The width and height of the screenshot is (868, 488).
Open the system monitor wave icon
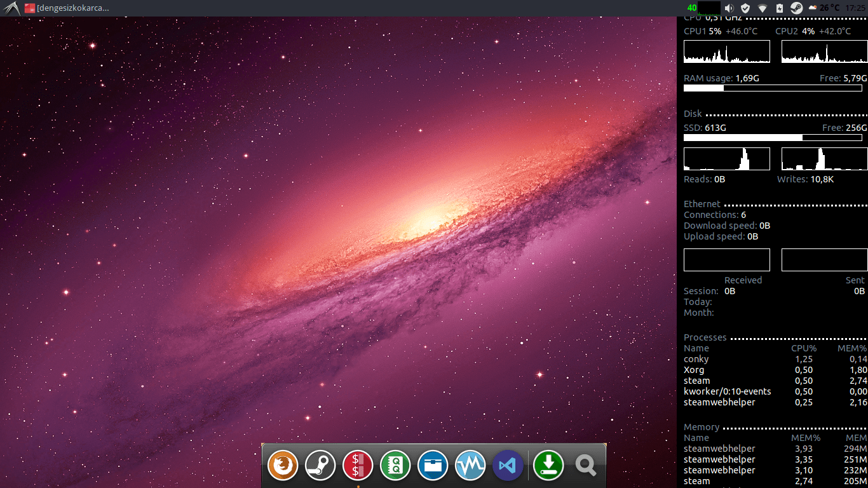click(x=470, y=465)
